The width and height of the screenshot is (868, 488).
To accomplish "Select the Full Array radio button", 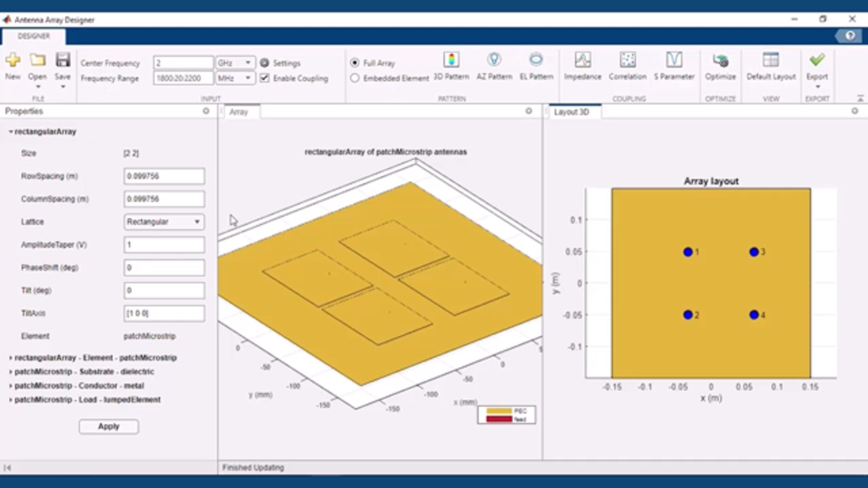I will [x=355, y=63].
